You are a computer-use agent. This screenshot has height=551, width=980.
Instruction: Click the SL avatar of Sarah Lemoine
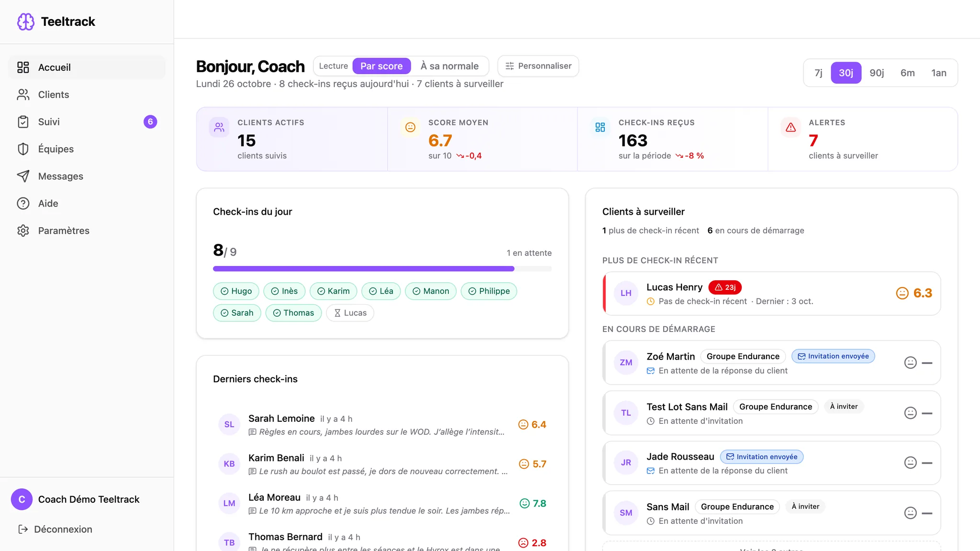229,424
